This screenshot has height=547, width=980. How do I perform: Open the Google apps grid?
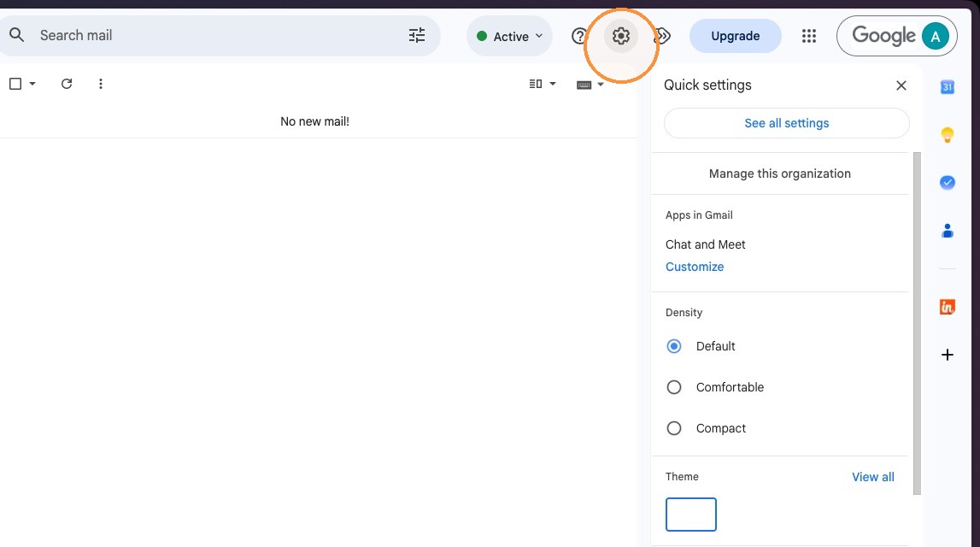pos(809,36)
